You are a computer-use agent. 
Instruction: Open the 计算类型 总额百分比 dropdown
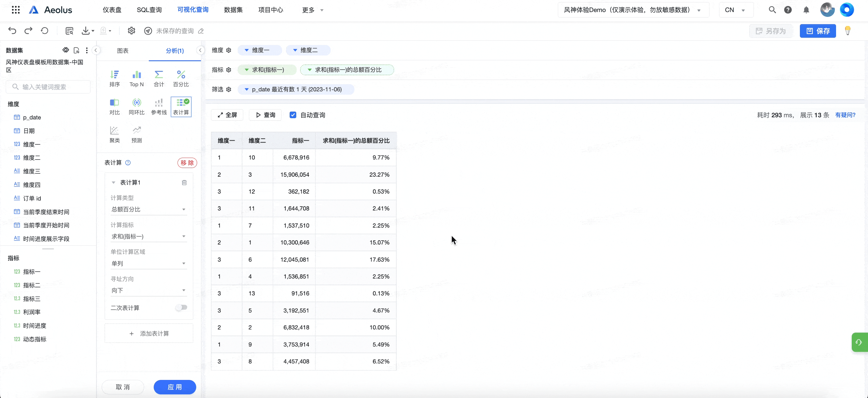coord(149,209)
